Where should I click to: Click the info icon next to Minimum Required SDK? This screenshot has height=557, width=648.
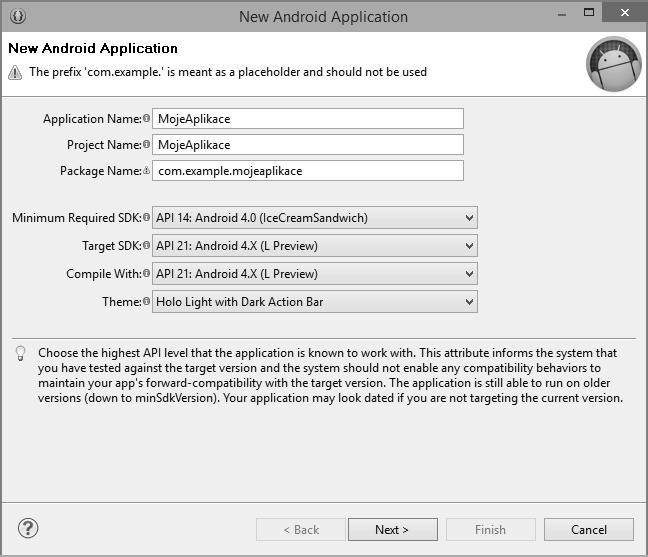(x=147, y=218)
